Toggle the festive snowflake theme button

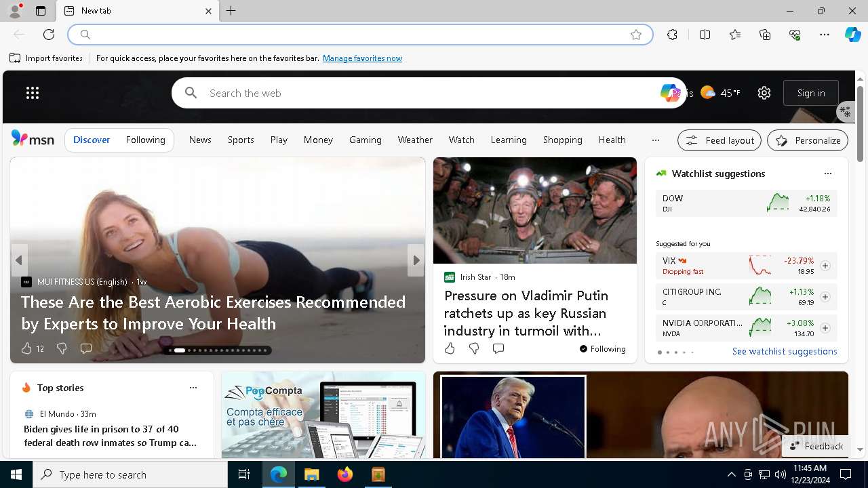coord(845,110)
